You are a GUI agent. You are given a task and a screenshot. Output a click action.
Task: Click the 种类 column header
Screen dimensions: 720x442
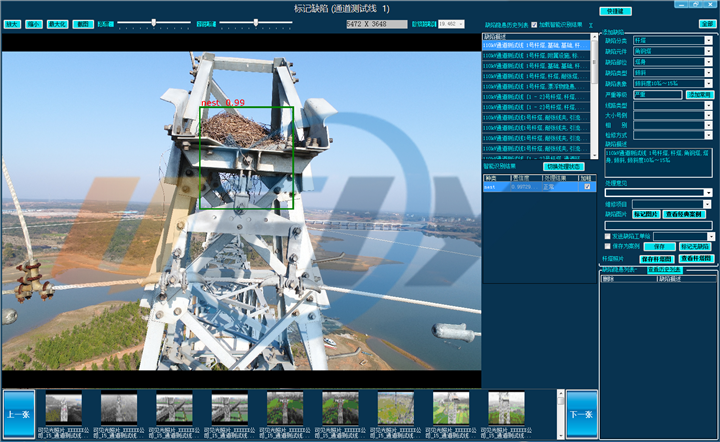click(x=497, y=178)
